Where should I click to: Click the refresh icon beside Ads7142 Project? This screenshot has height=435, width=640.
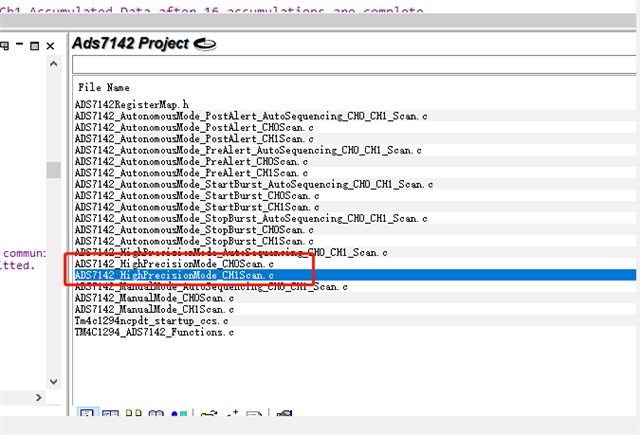204,43
